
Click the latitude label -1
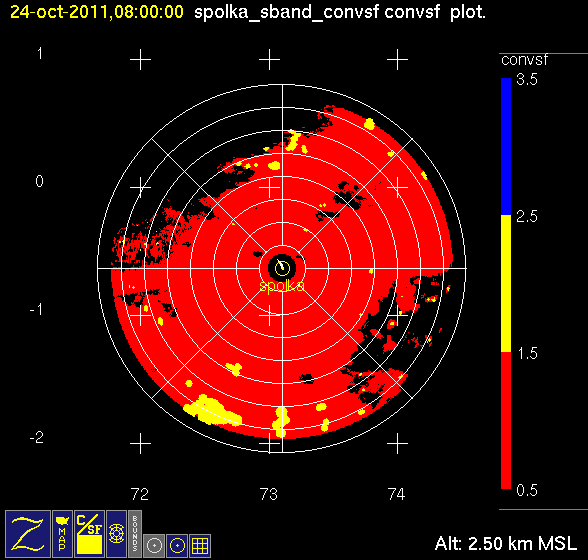click(37, 310)
